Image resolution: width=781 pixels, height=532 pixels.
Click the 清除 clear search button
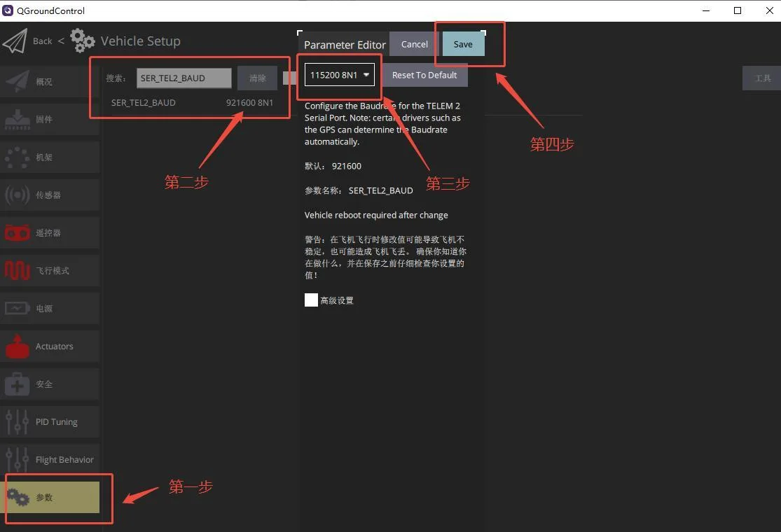258,78
